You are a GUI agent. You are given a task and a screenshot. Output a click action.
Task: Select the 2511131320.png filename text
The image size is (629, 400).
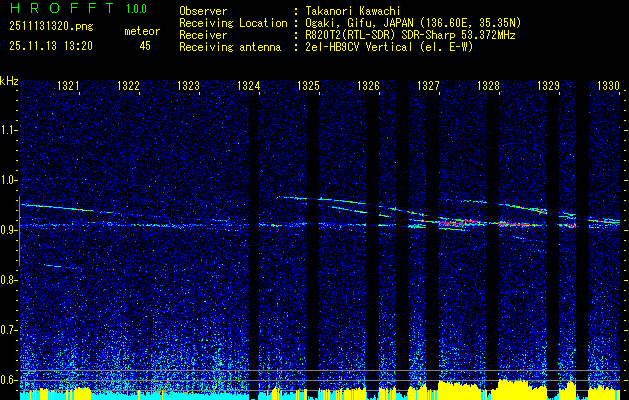(x=51, y=27)
